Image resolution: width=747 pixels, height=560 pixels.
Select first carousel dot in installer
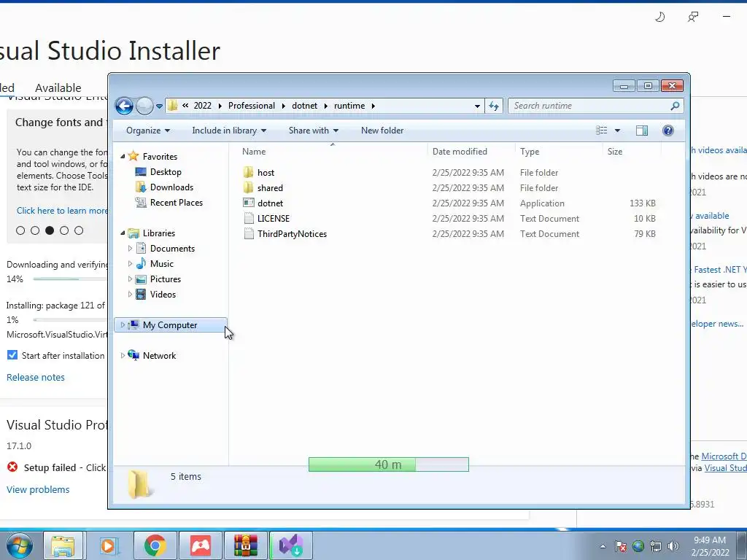20,230
